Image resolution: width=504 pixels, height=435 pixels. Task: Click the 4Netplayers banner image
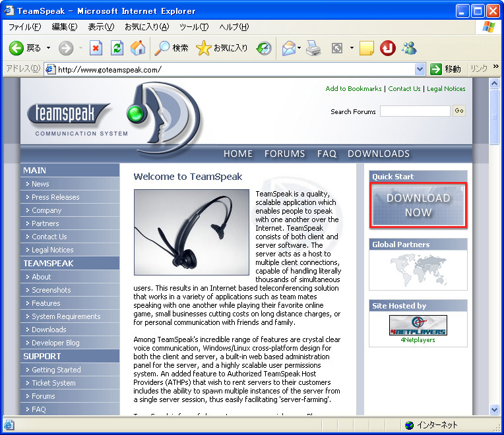tap(418, 325)
